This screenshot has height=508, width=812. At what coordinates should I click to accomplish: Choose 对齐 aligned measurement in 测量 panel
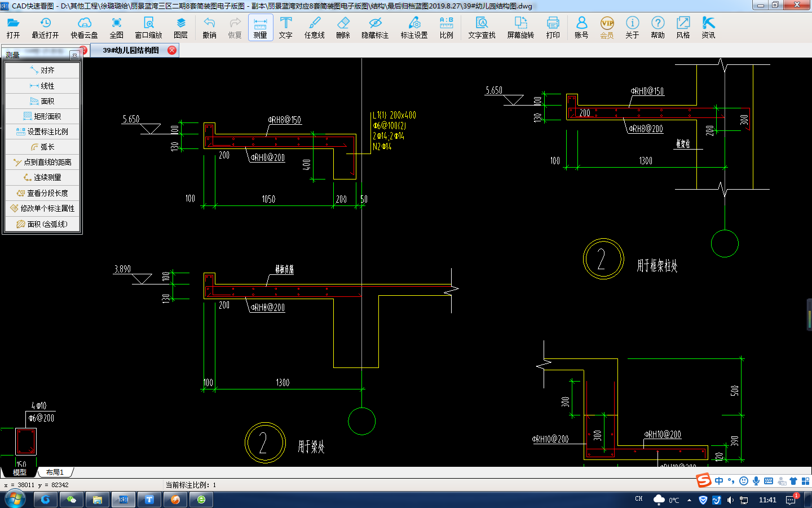(x=42, y=70)
